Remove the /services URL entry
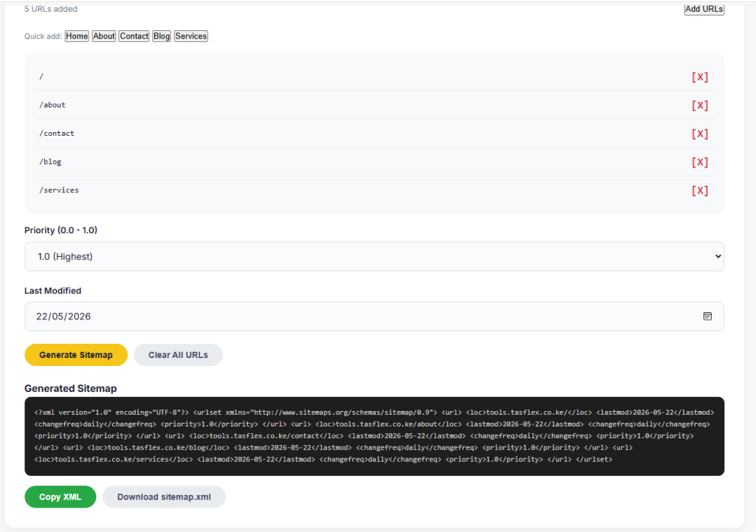Viewport: 756px width, 532px height. tap(700, 191)
